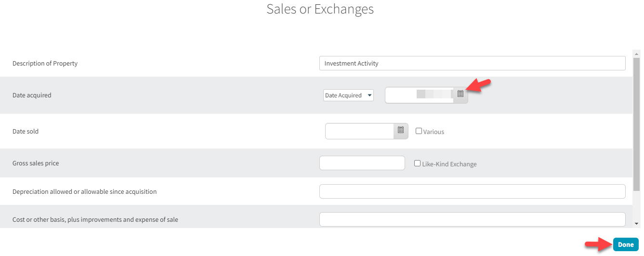The width and height of the screenshot is (644, 256).
Task: Select the Gross sales price field
Action: coord(362,163)
